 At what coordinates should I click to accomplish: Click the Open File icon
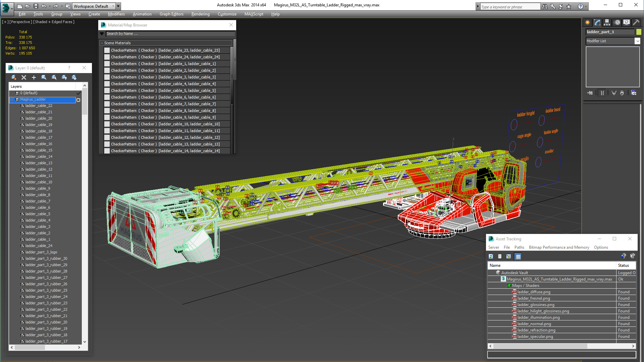[x=28, y=6]
